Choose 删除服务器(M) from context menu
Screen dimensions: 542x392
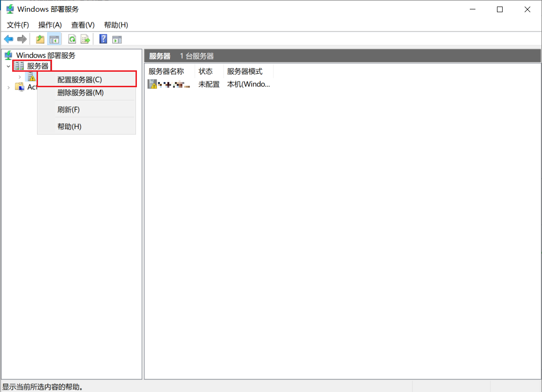pyautogui.click(x=86, y=93)
